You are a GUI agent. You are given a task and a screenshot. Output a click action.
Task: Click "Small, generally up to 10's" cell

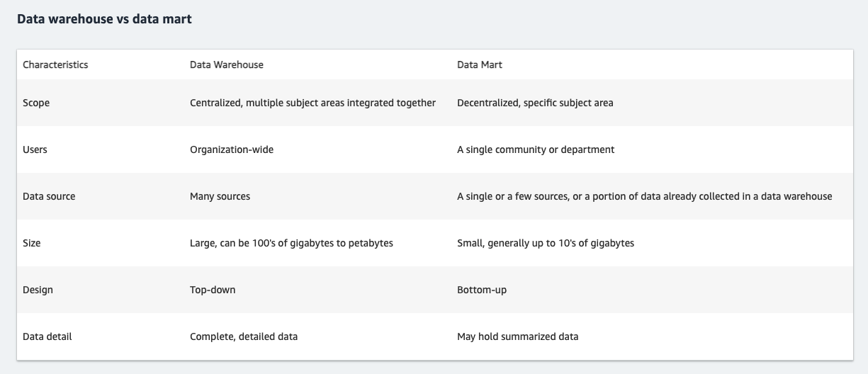coord(545,243)
